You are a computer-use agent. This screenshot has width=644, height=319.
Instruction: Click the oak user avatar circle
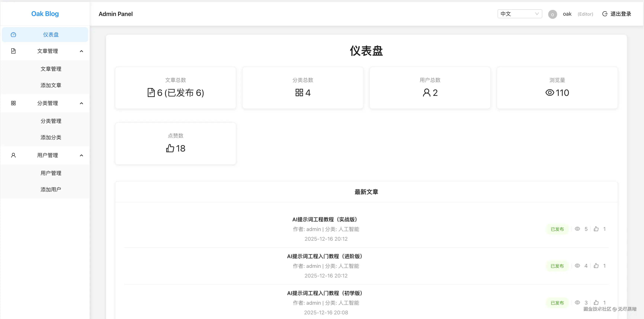552,14
